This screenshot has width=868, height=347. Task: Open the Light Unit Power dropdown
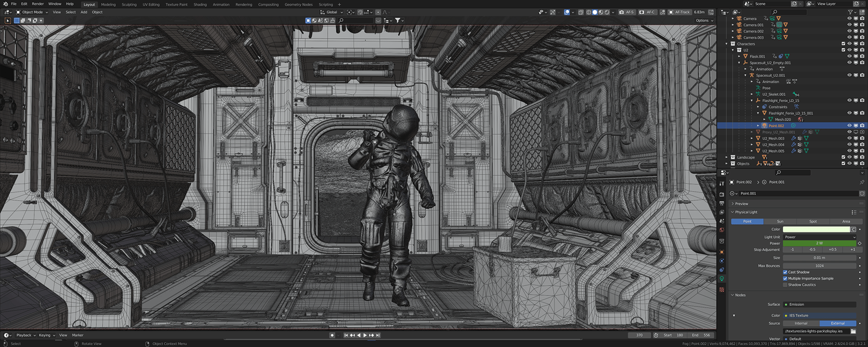tap(819, 237)
